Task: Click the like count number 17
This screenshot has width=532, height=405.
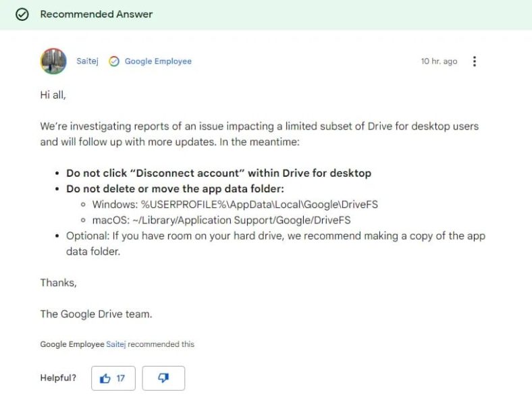Action: [121, 379]
